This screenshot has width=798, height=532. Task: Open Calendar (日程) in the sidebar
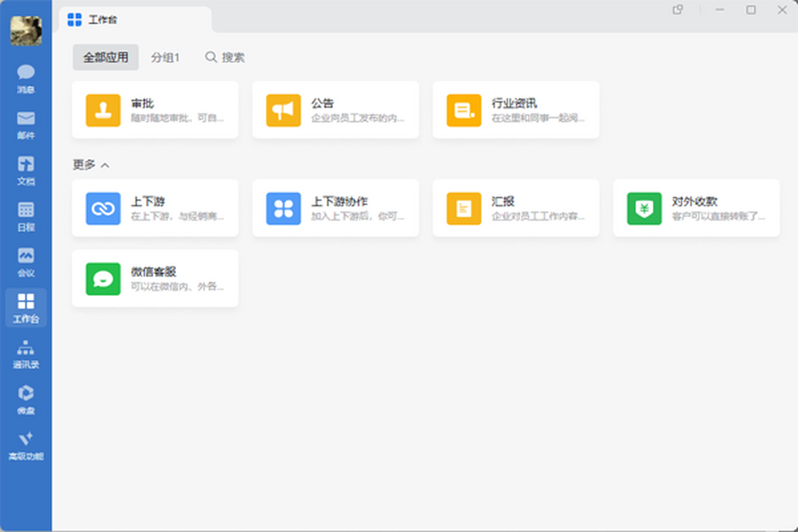click(x=26, y=217)
